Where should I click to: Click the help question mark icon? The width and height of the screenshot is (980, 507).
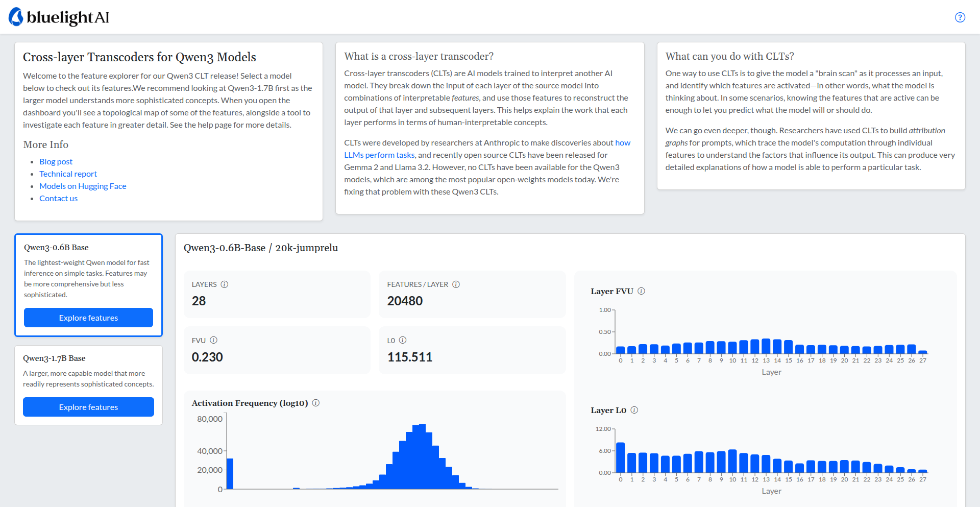pyautogui.click(x=960, y=17)
